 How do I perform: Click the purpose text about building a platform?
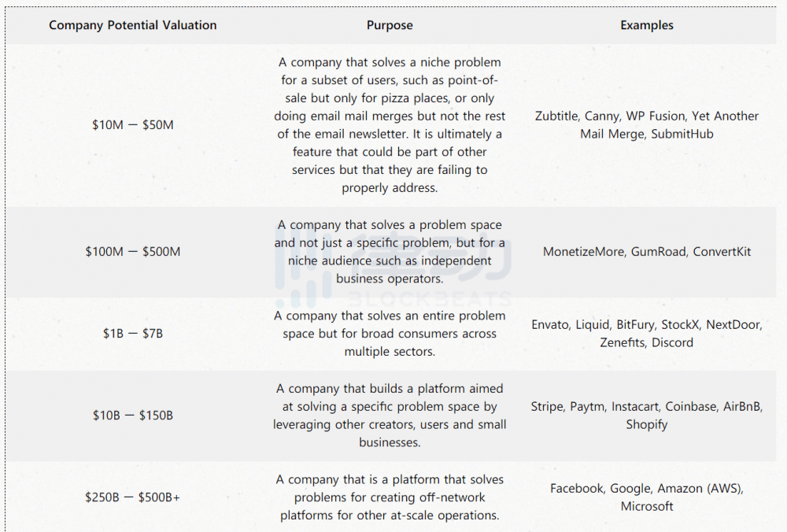pyautogui.click(x=390, y=416)
